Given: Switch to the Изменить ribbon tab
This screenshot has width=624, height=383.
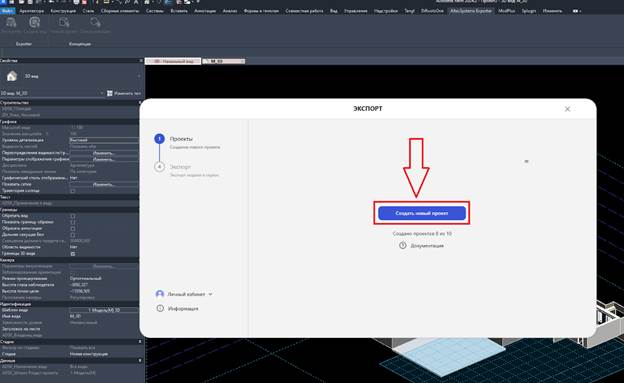Looking at the screenshot, I should (552, 11).
